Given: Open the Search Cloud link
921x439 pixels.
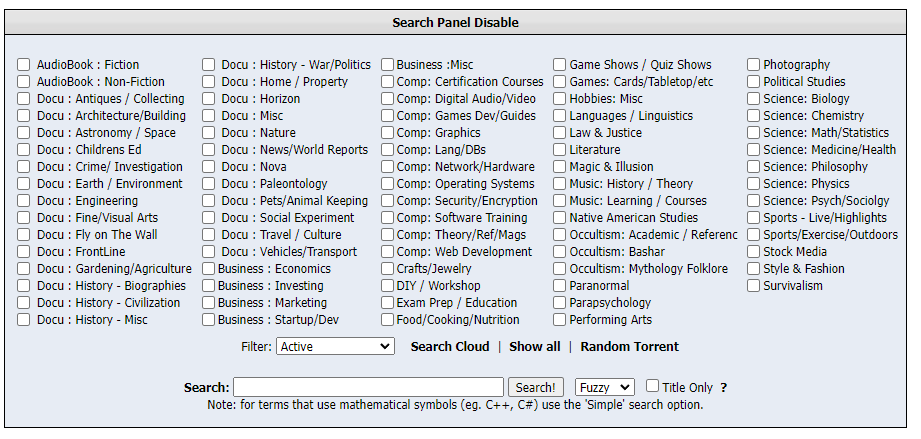Looking at the screenshot, I should coord(450,347).
